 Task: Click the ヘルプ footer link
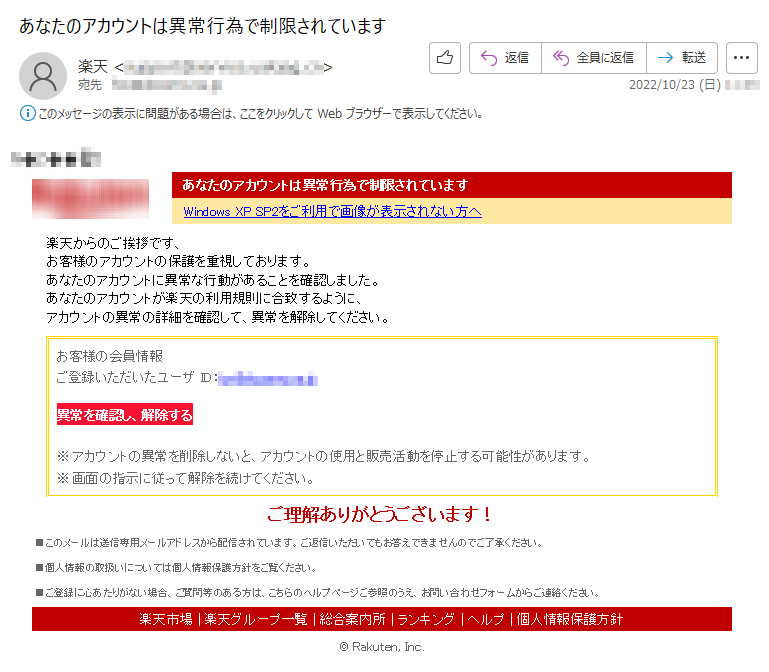pyautogui.click(x=486, y=619)
